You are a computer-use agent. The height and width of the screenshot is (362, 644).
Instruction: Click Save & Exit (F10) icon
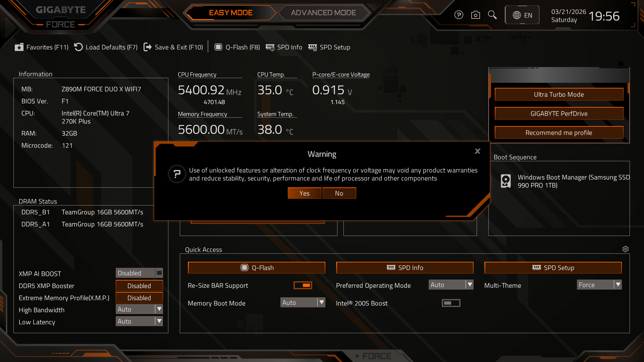coord(147,47)
